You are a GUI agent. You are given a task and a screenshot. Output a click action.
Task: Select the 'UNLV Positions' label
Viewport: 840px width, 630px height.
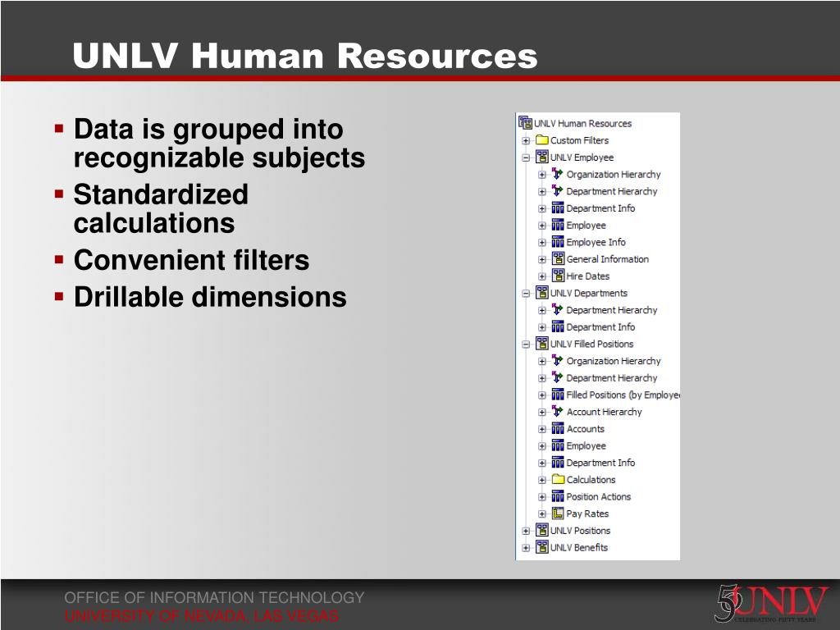pos(580,531)
